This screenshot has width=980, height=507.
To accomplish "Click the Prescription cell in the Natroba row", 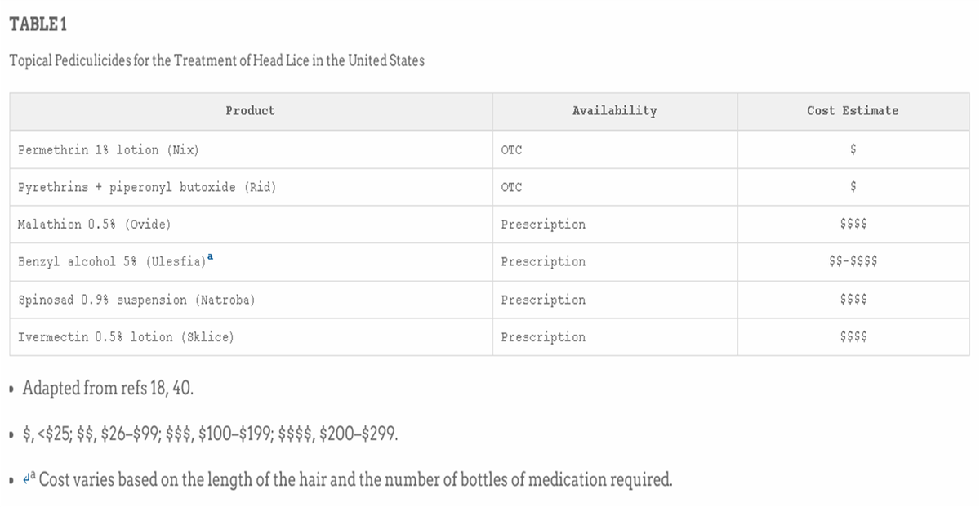I will (x=615, y=300).
